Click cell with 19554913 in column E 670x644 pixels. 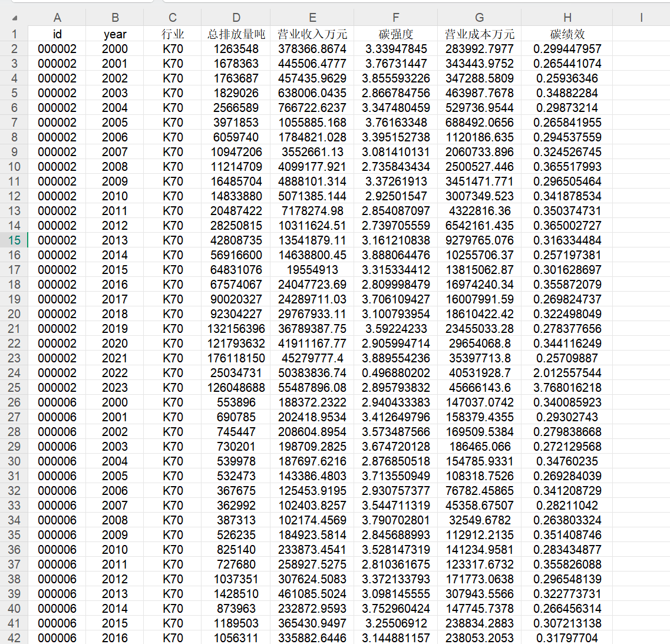pos(312,270)
